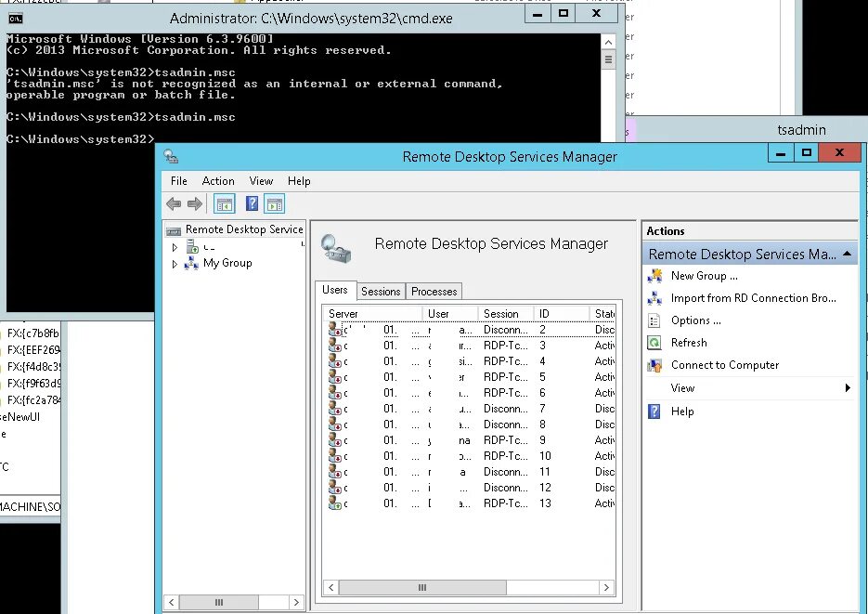Viewport: 868px width, 614px height.
Task: Click the user icon for session ID 2
Action: (334, 330)
